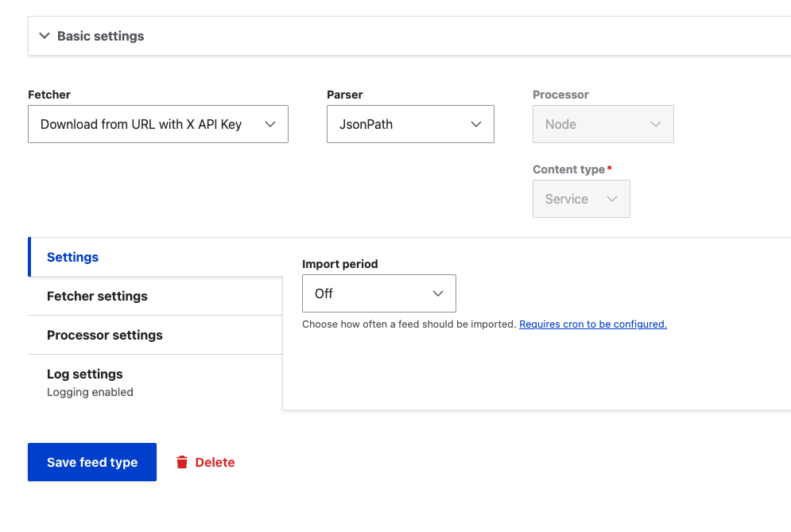Click the Basic settings header title

click(x=100, y=36)
